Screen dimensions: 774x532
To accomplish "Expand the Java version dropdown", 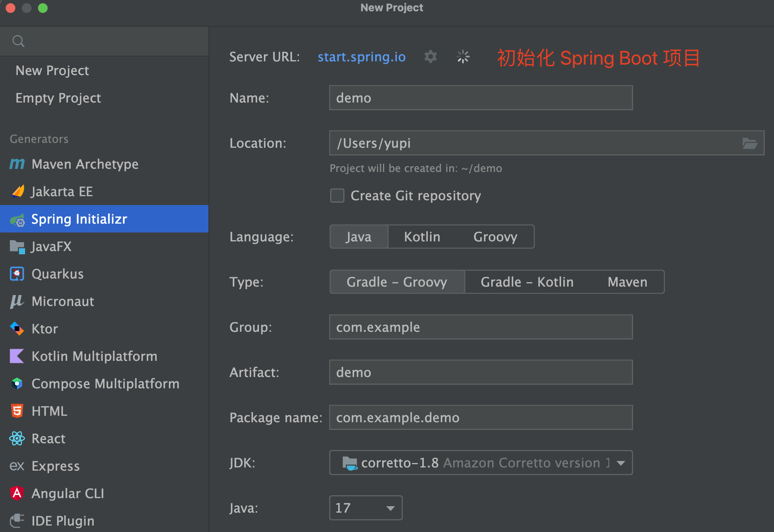I will pyautogui.click(x=390, y=508).
